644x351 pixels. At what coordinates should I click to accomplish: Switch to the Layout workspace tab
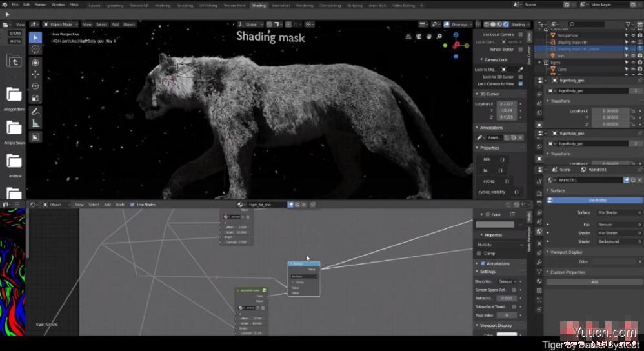point(94,5)
